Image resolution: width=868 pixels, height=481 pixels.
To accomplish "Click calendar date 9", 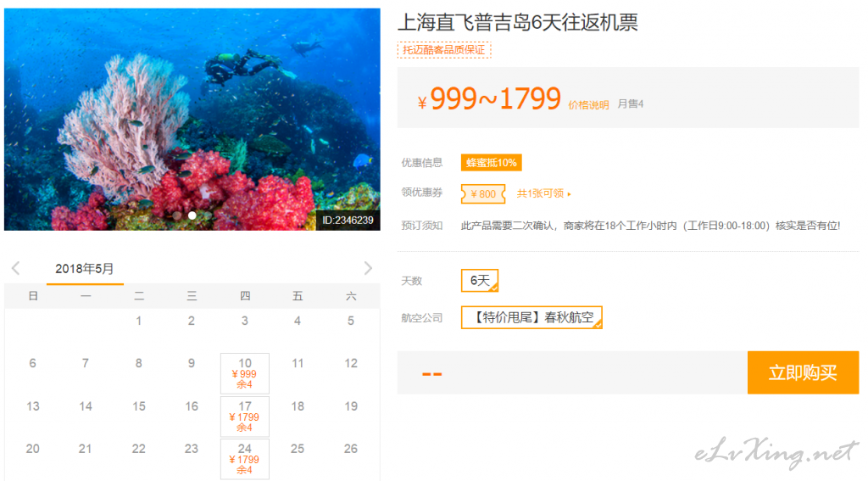I will [192, 363].
